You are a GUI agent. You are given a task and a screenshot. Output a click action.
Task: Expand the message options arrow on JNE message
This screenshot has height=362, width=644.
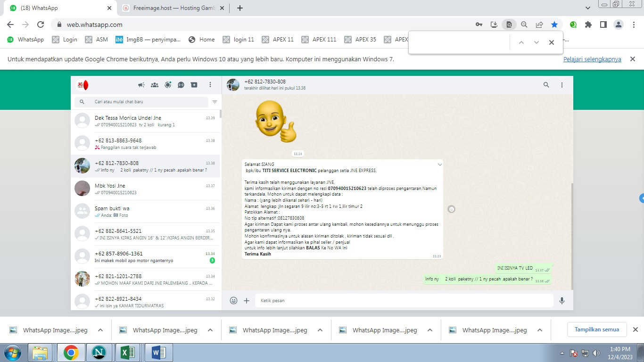[x=440, y=165]
